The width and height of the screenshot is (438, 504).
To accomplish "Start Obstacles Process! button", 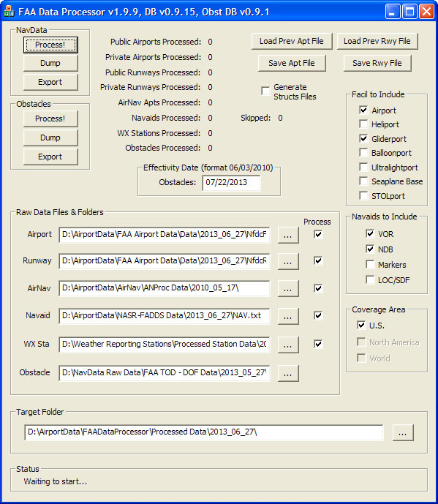I will point(50,119).
